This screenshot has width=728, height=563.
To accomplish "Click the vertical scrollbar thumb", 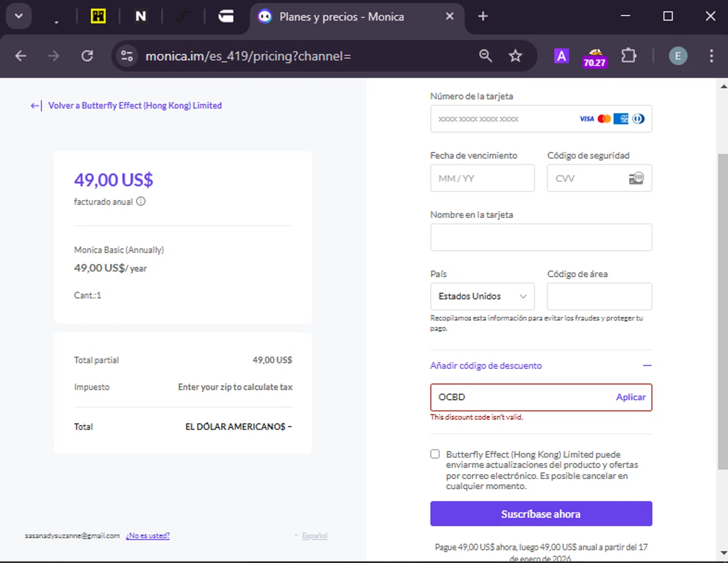I will (x=723, y=311).
